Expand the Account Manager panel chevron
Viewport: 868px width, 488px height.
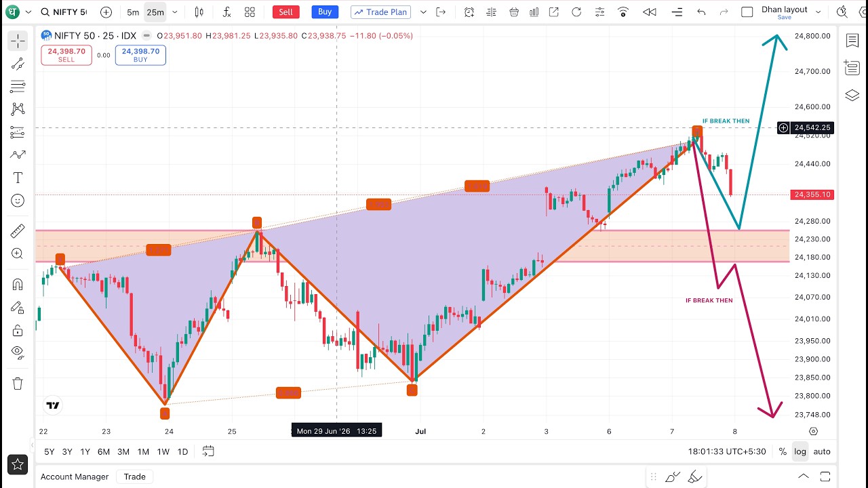click(804, 476)
